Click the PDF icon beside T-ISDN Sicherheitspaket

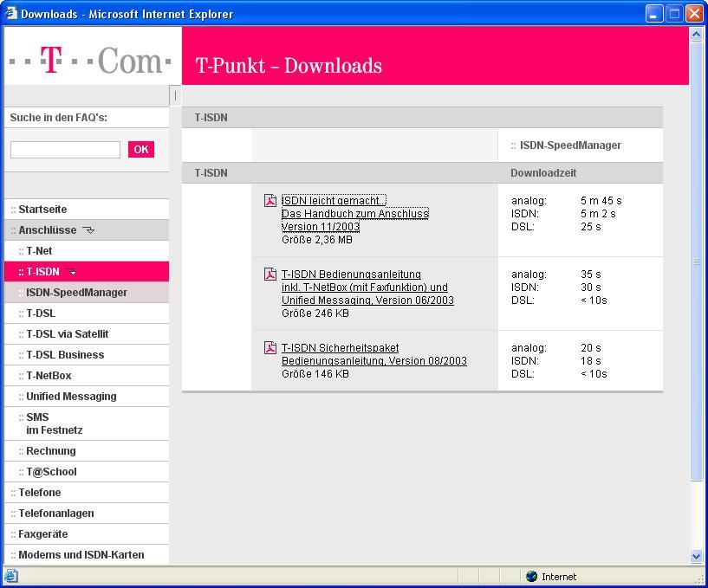[x=270, y=347]
